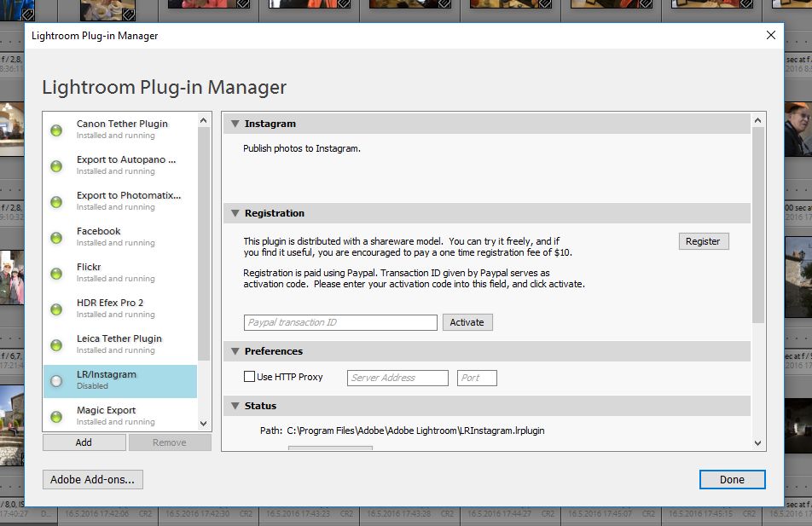
Task: Click the Flickr plugin status light
Action: (x=56, y=274)
